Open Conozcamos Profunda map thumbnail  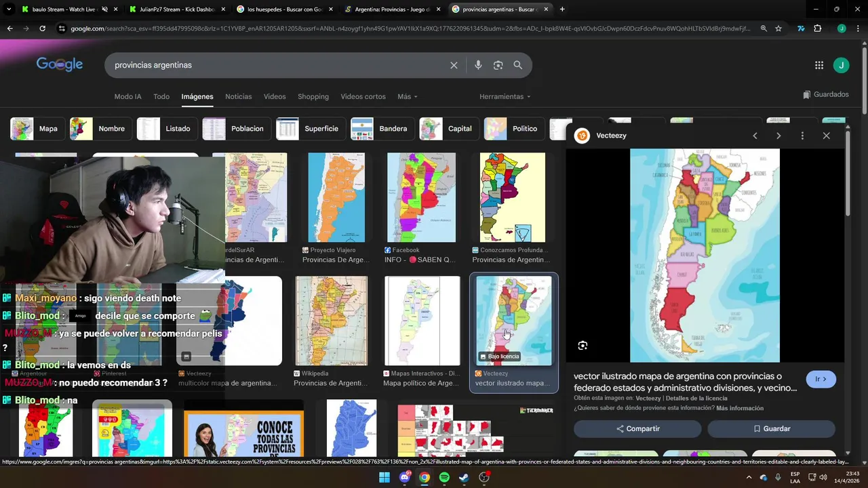[x=513, y=197]
